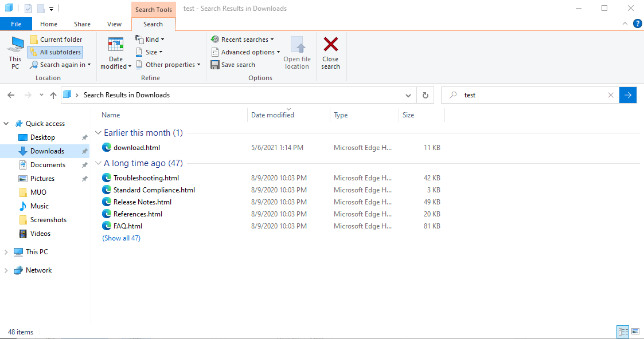
Task: Click Current folder option
Action: tap(56, 40)
